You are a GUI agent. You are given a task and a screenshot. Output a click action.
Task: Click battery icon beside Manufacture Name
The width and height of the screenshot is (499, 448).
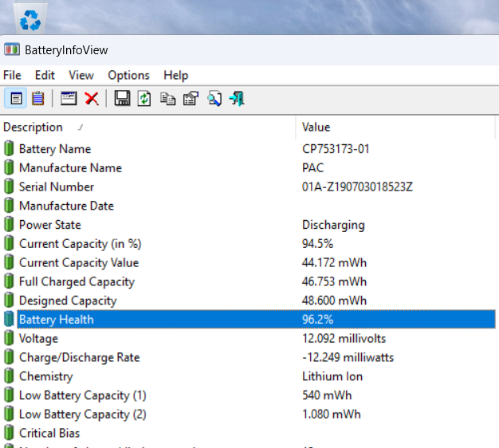coord(9,167)
